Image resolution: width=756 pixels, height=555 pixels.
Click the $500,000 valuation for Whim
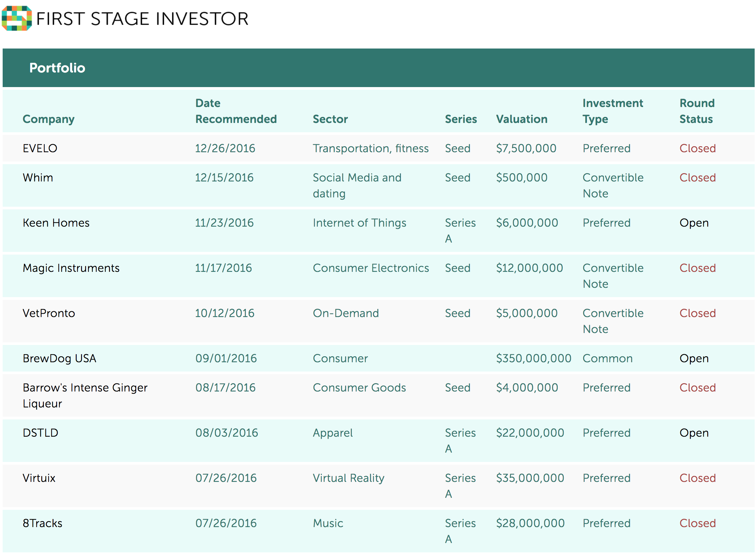point(522,178)
